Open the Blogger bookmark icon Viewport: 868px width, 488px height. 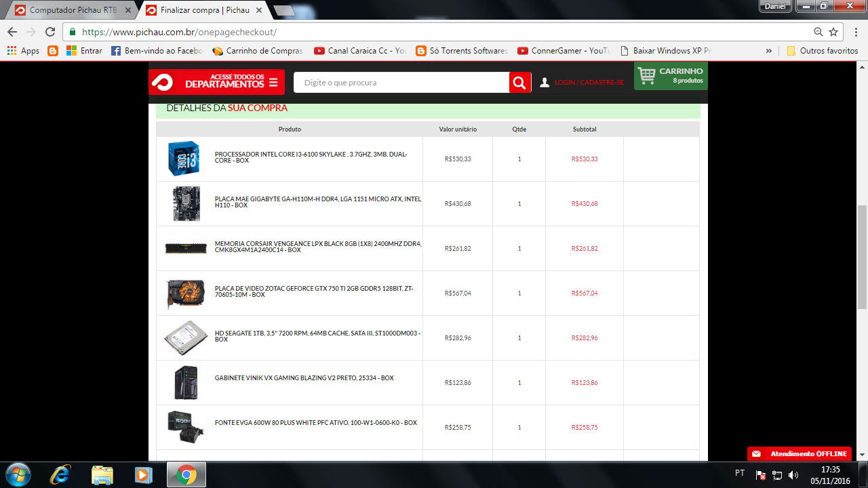click(53, 51)
